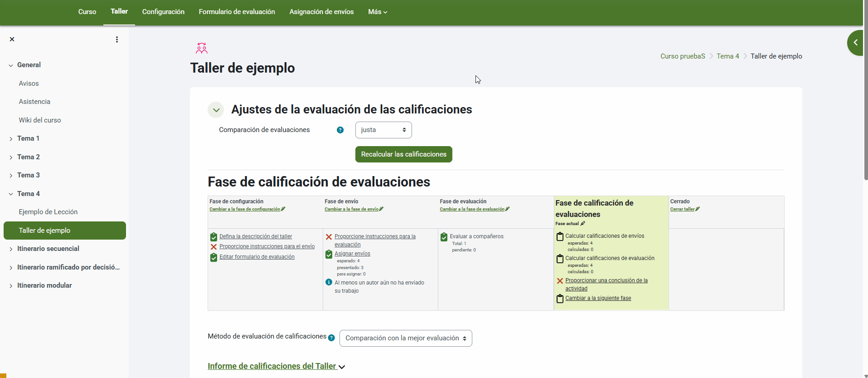Screen dimensions: 868x378
Task: Click clipboard icon beside Cambiar a la siguiente fase
Action: [560, 299]
